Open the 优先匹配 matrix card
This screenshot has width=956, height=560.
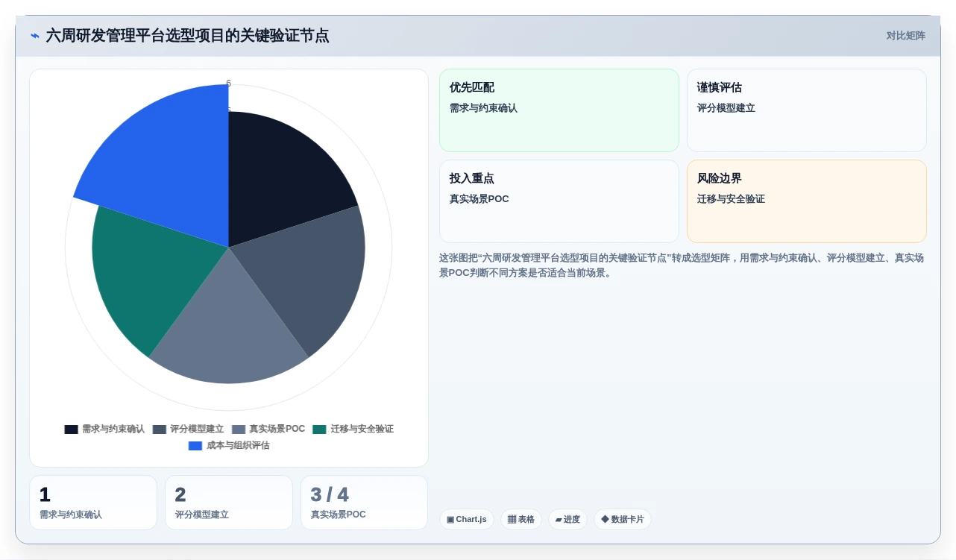coord(559,110)
